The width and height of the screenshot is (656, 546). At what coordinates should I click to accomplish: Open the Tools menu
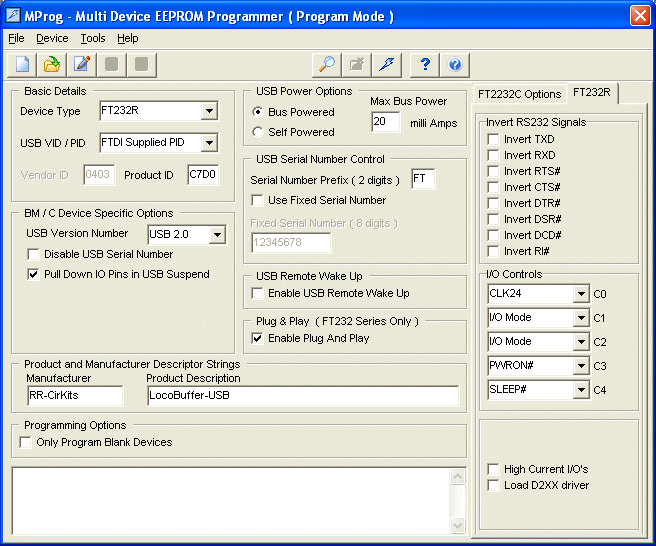92,38
